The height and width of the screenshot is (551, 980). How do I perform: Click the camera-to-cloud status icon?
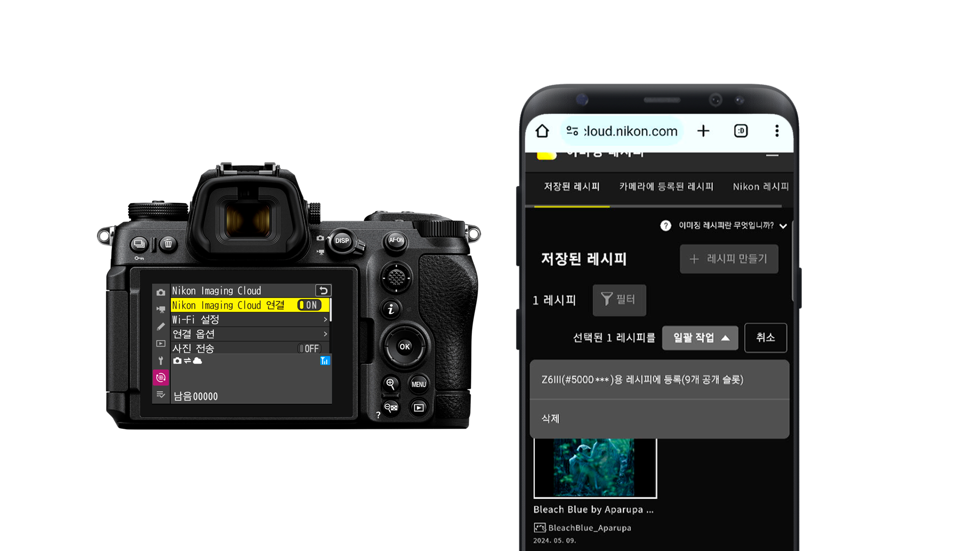click(187, 361)
